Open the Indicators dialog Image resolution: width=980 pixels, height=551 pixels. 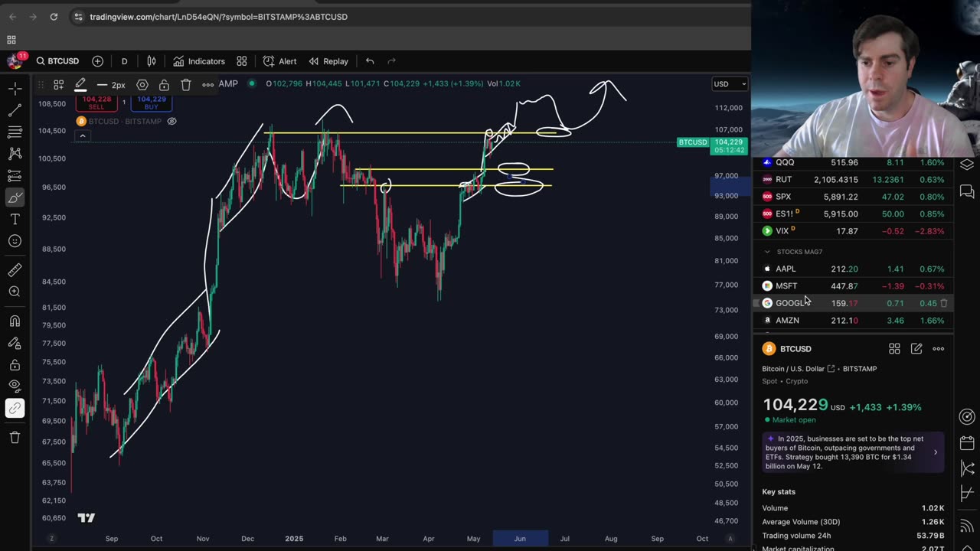click(x=199, y=61)
